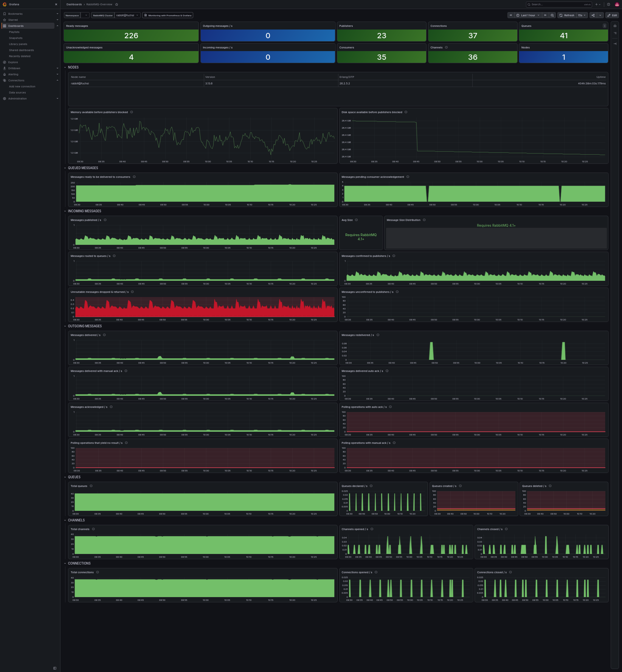
Task: Click the user avatar icon
Action: click(x=617, y=5)
